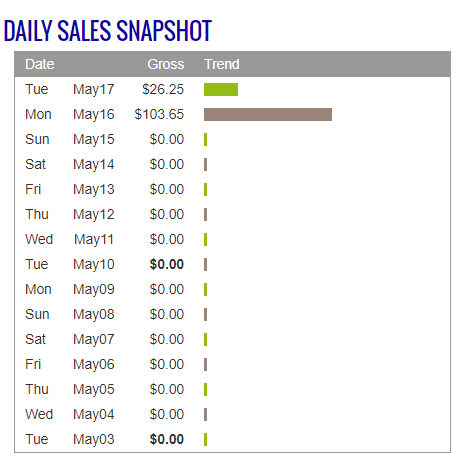Click the May12 gross amount
This screenshot has height=472, width=469.
167,214
